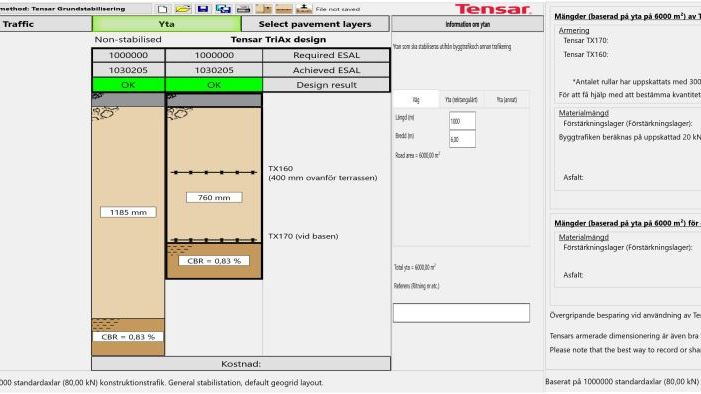
Task: Click the Kostnad bar below the sections
Action: (x=241, y=364)
